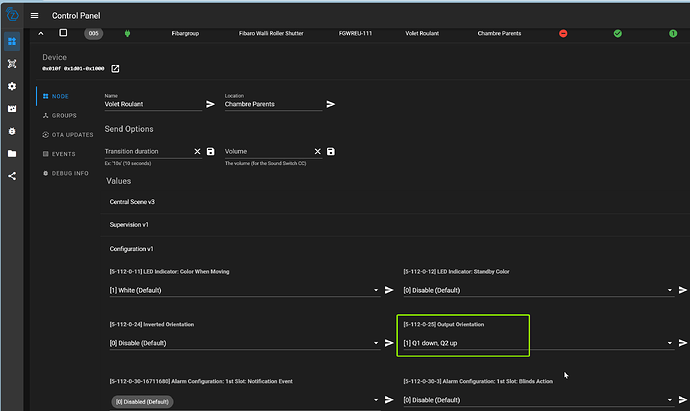The image size is (690, 411).
Task: Open the Scenes sidebar icon
Action: 12,108
